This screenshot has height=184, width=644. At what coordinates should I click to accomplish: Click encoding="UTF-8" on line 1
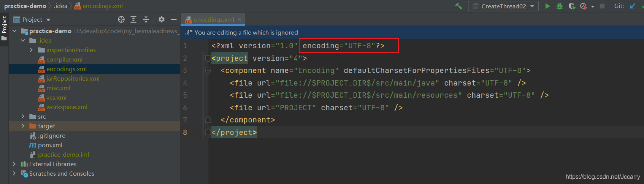pos(339,46)
